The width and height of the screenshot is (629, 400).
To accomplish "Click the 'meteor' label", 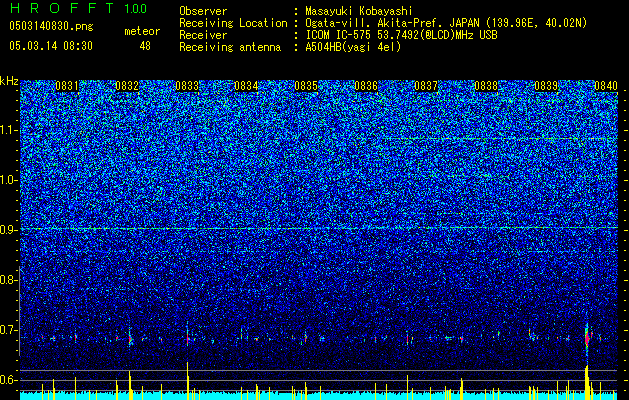I will point(142,31).
